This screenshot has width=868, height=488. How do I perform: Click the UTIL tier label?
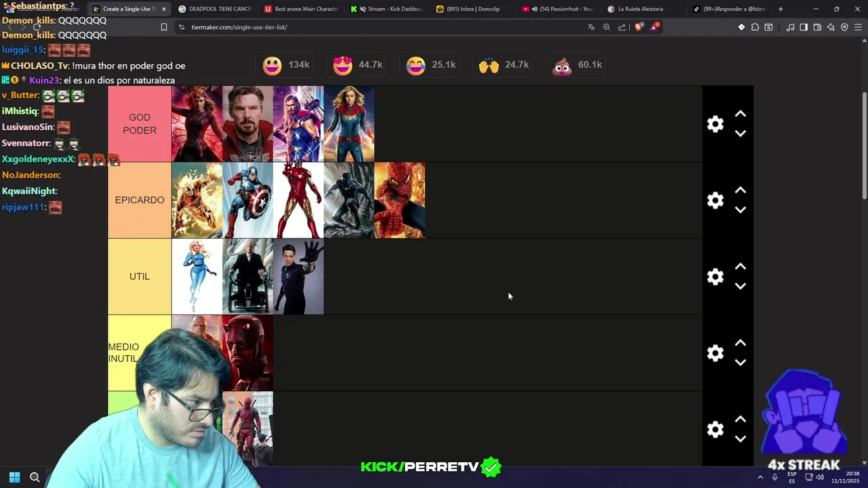140,277
